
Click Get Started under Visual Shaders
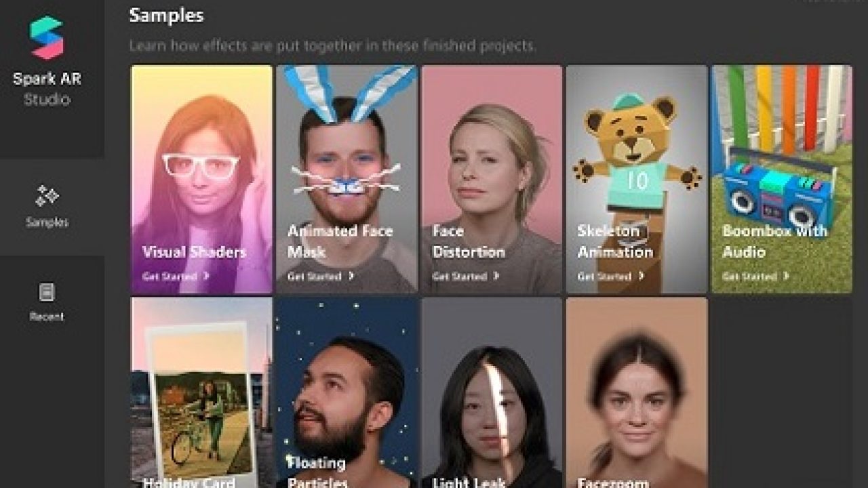coord(170,277)
